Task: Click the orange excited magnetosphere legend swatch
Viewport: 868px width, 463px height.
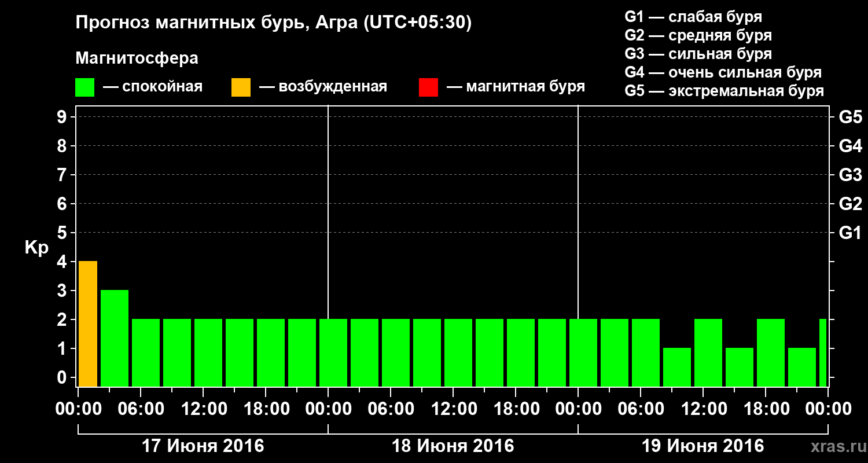Action: [x=241, y=87]
